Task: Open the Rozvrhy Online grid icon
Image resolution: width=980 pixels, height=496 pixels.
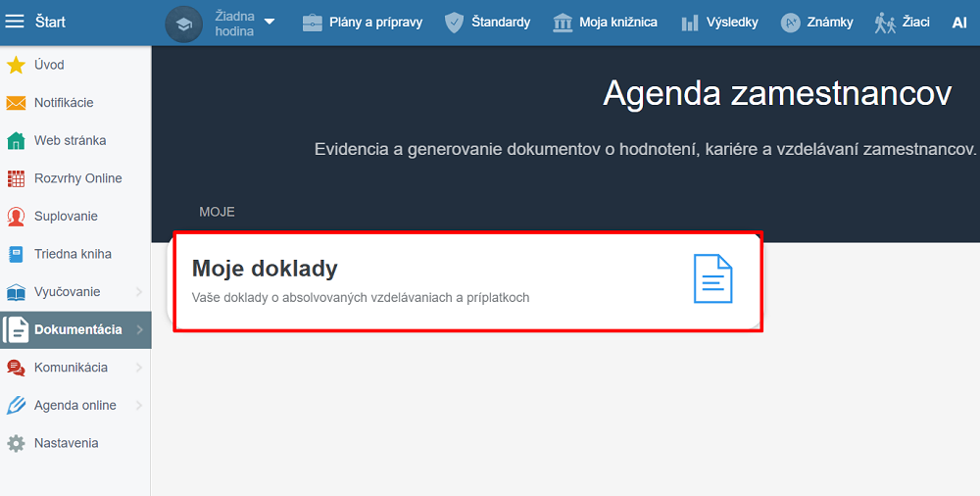Action: 16,178
